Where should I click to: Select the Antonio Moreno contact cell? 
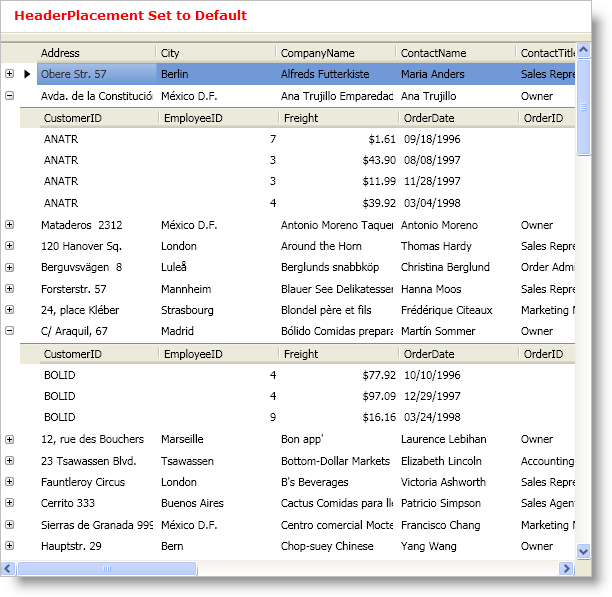pyautogui.click(x=455, y=225)
